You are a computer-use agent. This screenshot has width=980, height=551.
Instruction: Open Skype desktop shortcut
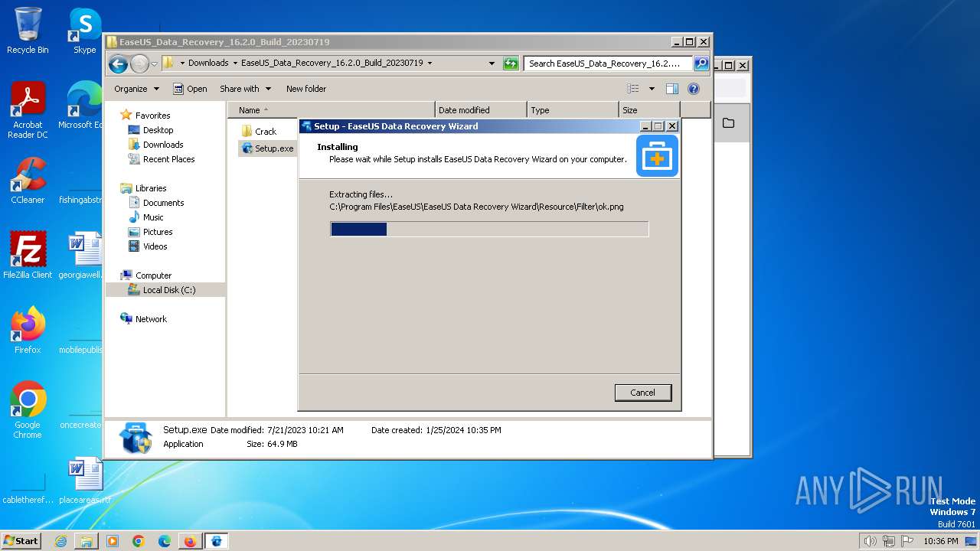coord(84,31)
